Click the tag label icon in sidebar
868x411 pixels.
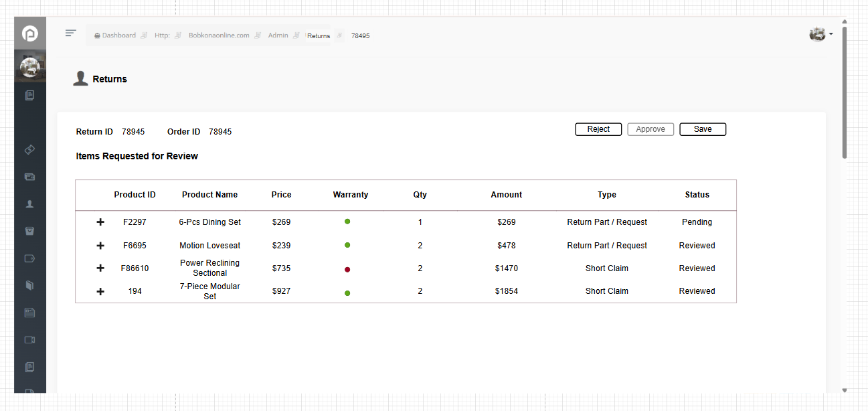(29, 258)
